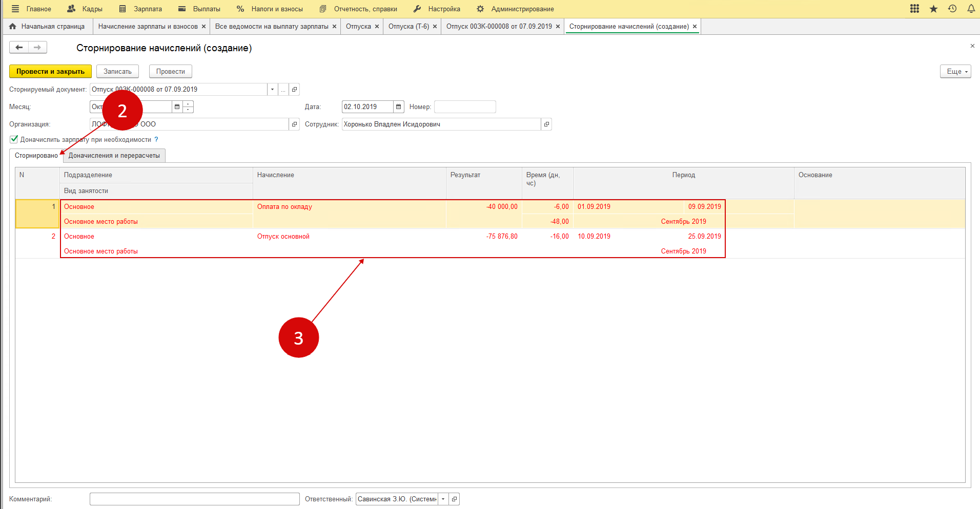Open responsible person card icon

click(454, 499)
